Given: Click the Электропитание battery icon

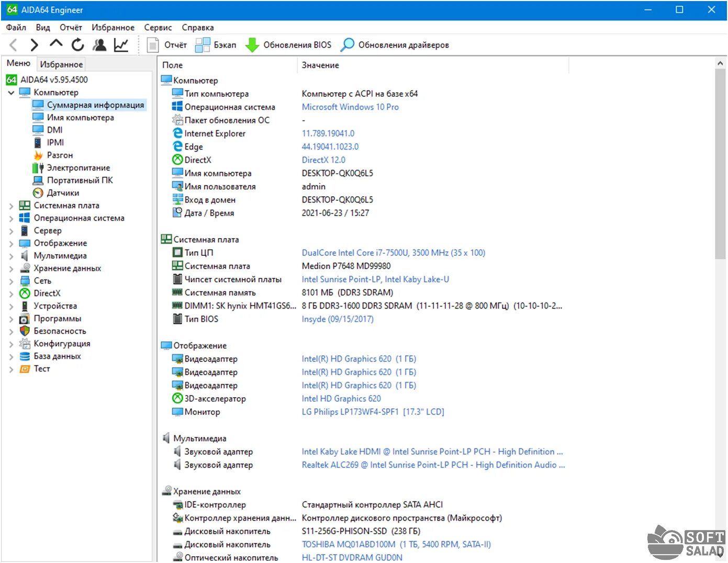Looking at the screenshot, I should tap(38, 167).
